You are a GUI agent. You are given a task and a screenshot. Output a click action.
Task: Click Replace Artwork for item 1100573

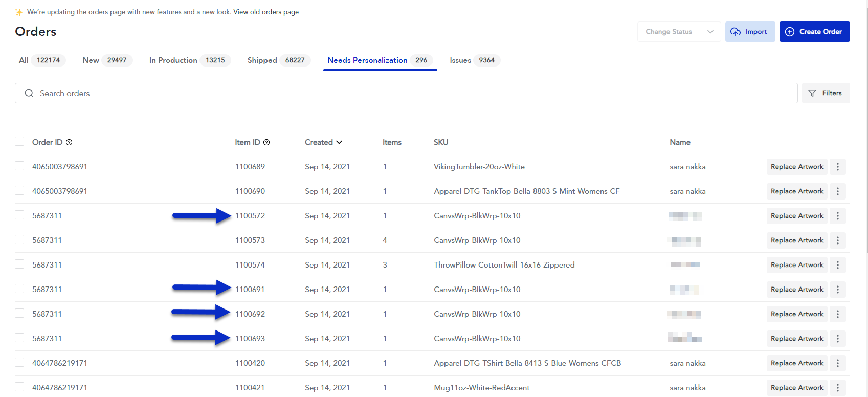[x=796, y=240]
